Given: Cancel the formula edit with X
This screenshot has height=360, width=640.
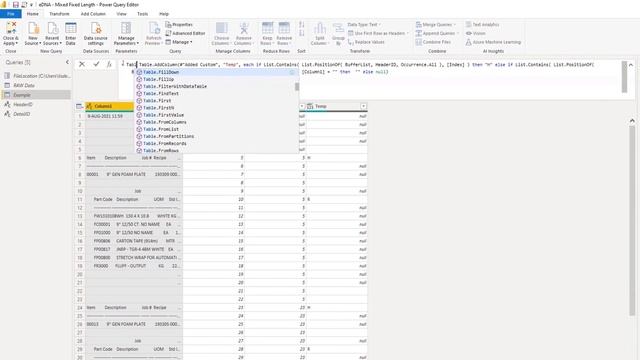Looking at the screenshot, I should 82,64.
